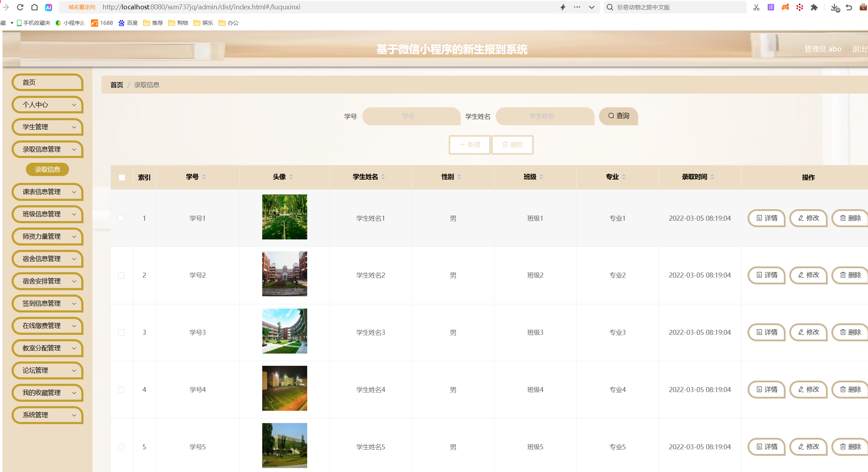Open the 系统管理 sidebar menu
868x472 pixels.
47,415
